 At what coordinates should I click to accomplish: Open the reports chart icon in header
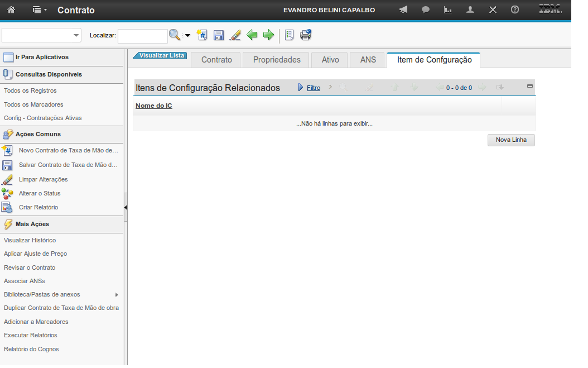447,10
